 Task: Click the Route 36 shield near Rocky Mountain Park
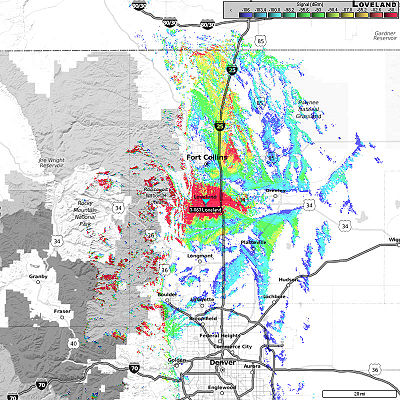pyautogui.click(x=151, y=236)
